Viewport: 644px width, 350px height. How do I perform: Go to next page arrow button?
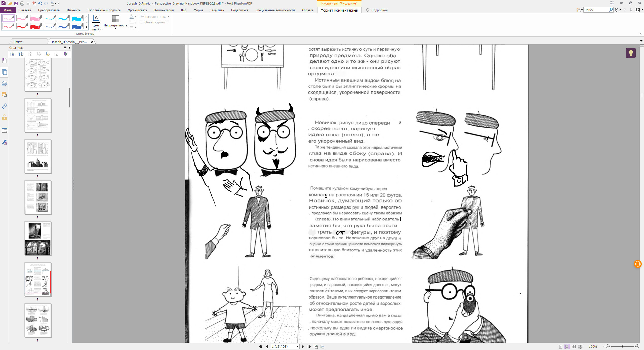click(x=303, y=346)
